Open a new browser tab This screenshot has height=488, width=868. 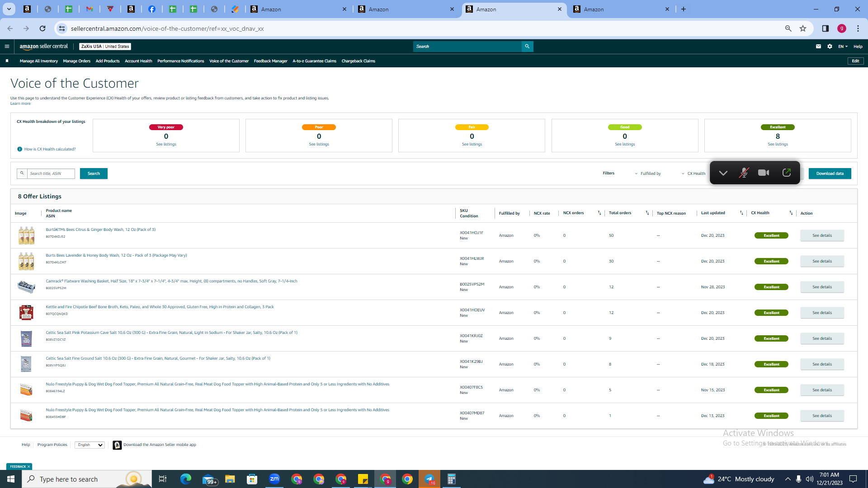684,9
